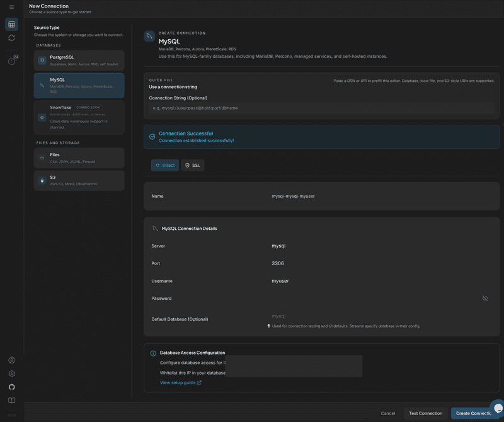
Task: Open the chat support bubble
Action: 497,408
